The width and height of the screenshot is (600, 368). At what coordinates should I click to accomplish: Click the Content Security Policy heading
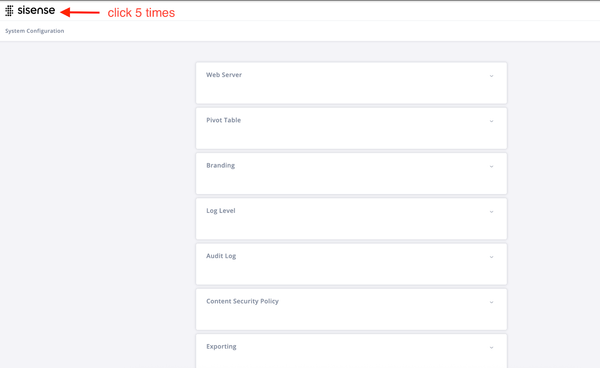point(242,301)
